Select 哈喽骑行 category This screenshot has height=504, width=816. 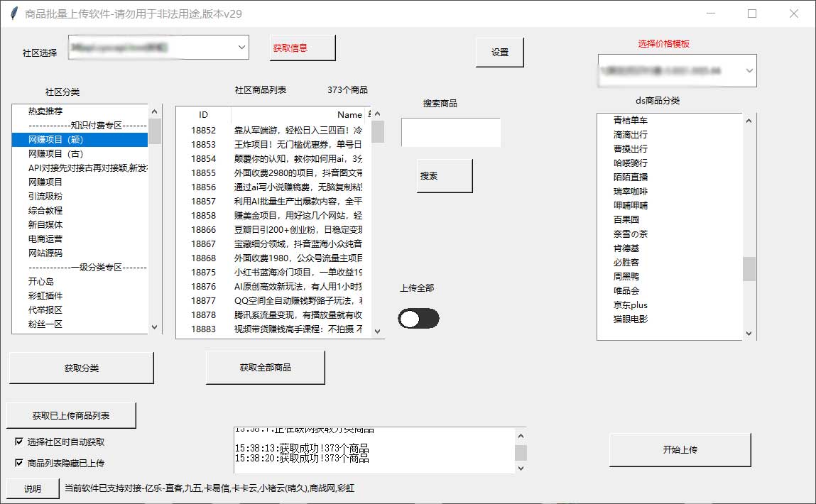tap(670, 163)
